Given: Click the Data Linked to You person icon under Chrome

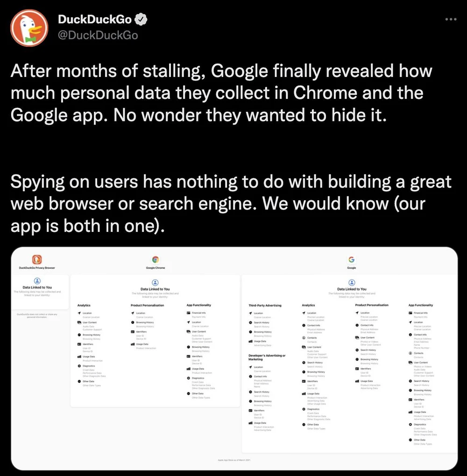Looking at the screenshot, I should pos(156,281).
